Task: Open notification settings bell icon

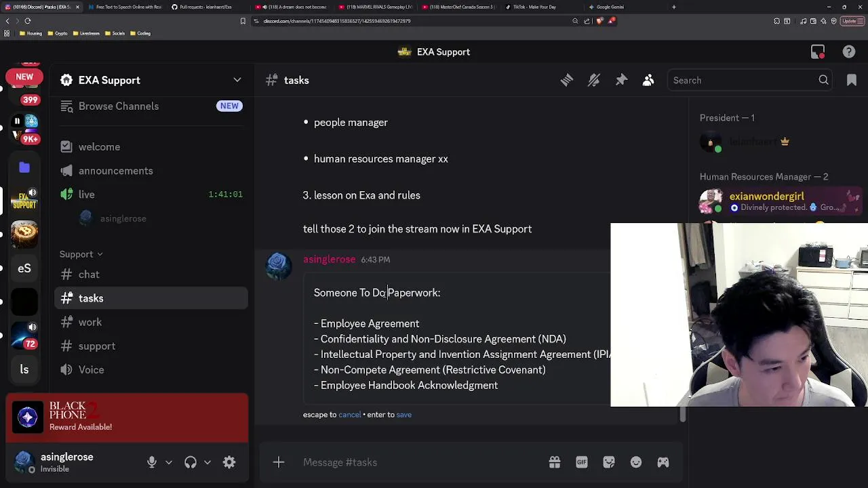Action: [594, 80]
